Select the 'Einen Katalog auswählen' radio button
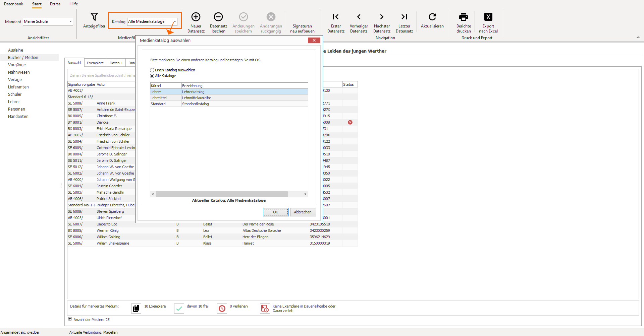This screenshot has width=644, height=336. 152,70
